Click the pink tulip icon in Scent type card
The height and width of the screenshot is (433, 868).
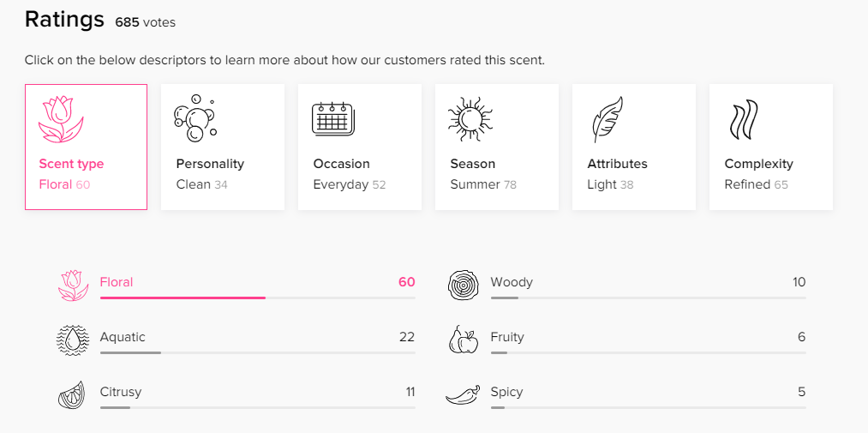60,119
